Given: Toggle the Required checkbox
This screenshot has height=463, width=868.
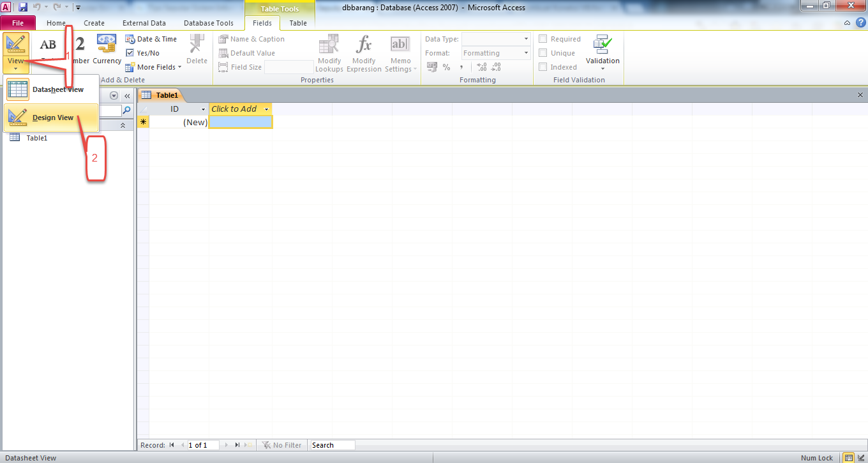Looking at the screenshot, I should pos(543,39).
